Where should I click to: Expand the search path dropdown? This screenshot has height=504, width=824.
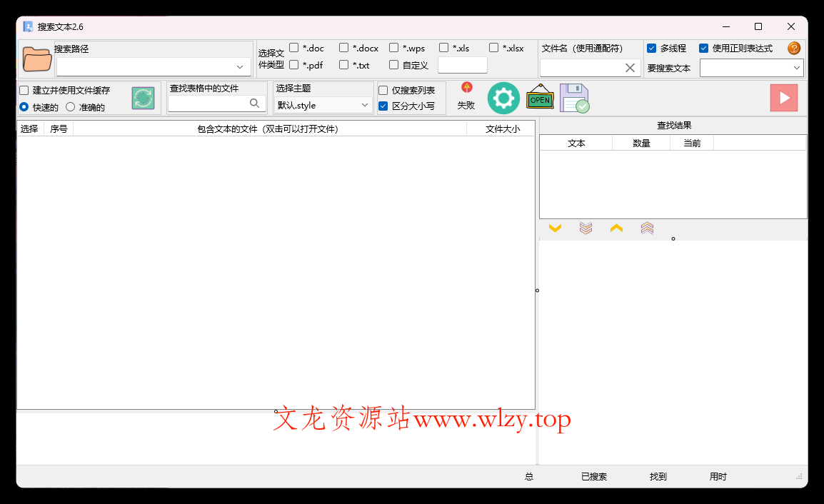240,66
